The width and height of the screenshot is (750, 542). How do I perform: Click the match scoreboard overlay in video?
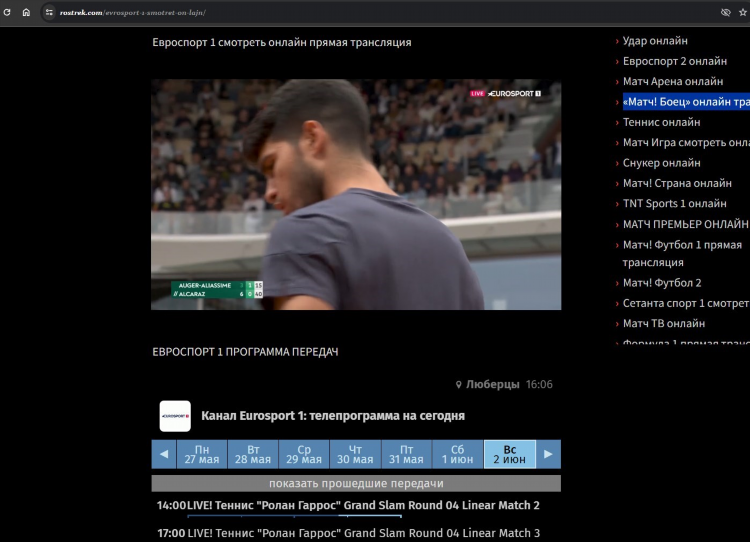217,289
